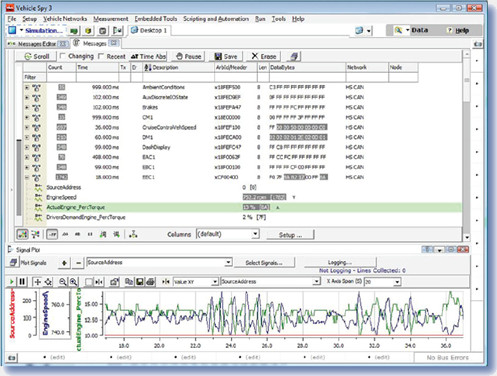The width and height of the screenshot is (497, 376).
Task: Click the Plot Signals icon
Action: (13, 263)
